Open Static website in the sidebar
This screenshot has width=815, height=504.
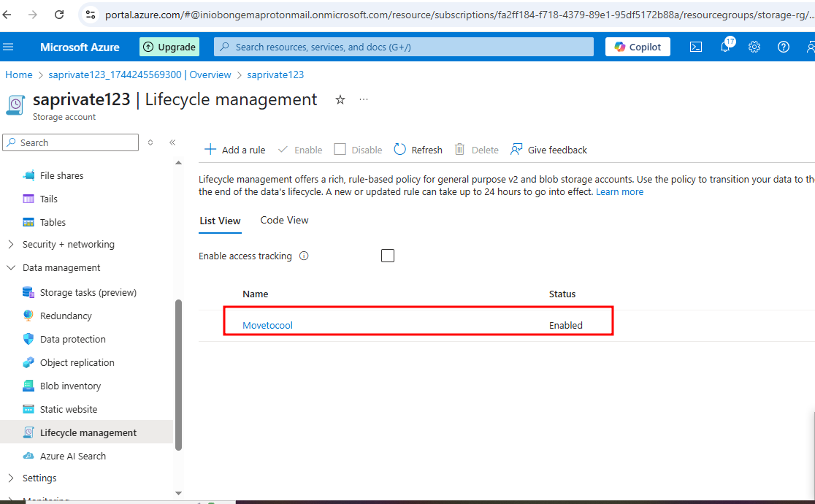[68, 410]
